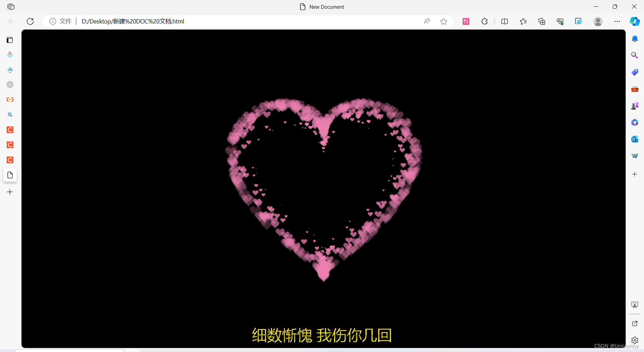Open the Microsoft 365 sidebar panel
644x352 pixels.
[x=635, y=122]
